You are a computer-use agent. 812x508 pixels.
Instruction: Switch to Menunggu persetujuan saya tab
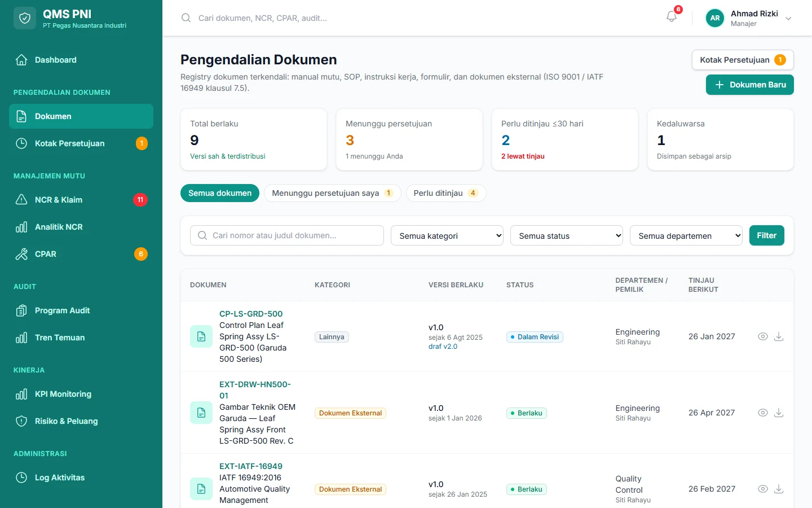333,193
